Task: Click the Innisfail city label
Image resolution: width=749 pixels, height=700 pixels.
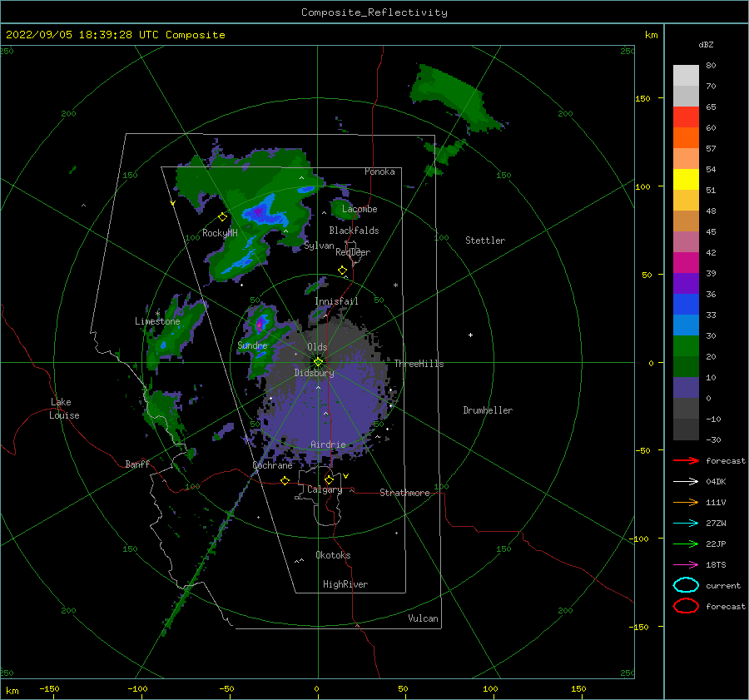Action: tap(336, 301)
